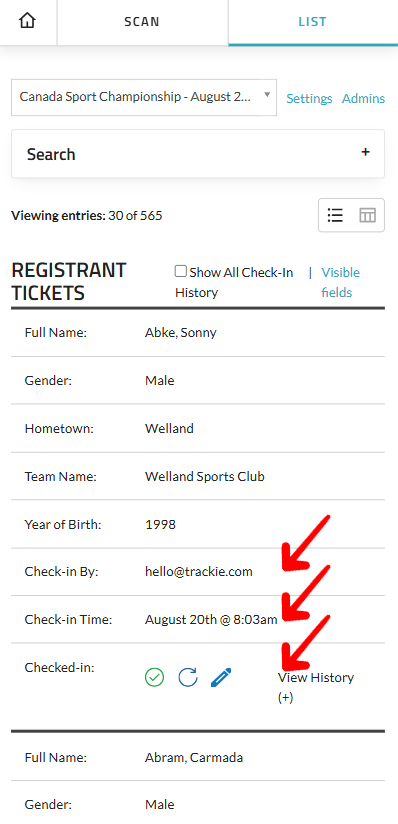Edit check-in with the pencil icon
The height and width of the screenshot is (824, 398).
[221, 677]
